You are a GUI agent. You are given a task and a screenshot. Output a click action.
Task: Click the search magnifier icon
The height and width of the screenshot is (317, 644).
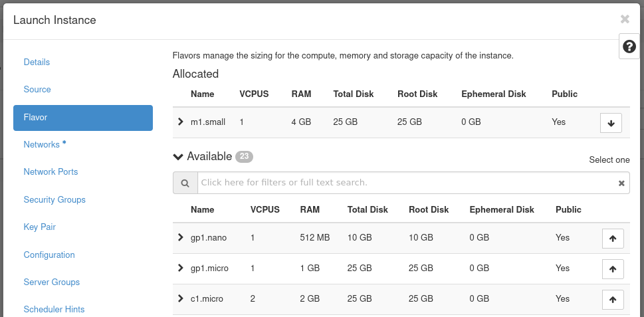tap(185, 183)
